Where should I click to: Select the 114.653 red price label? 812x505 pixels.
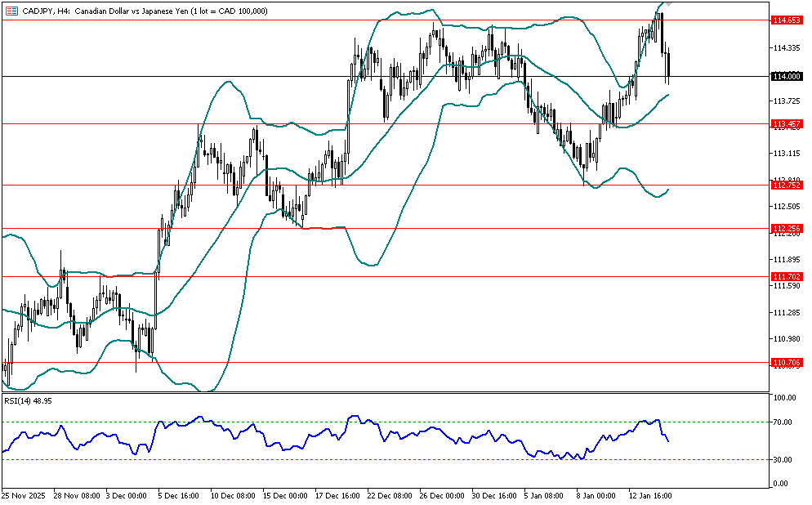pos(786,20)
